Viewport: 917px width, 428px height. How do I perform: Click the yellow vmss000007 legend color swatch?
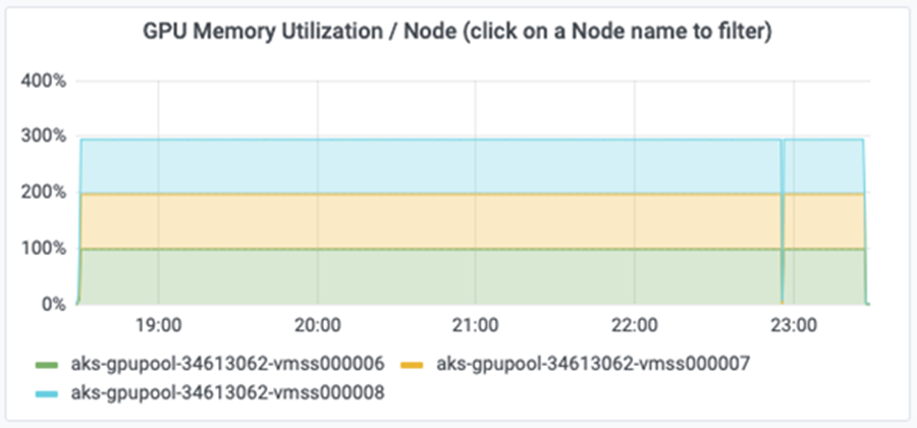(412, 365)
